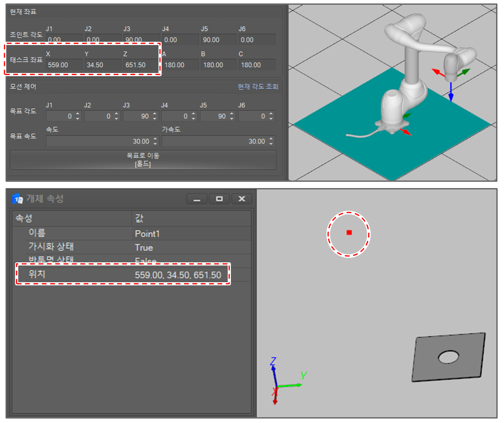Maximize the 개체 속성 window
This screenshot has width=504, height=423.
point(219,199)
